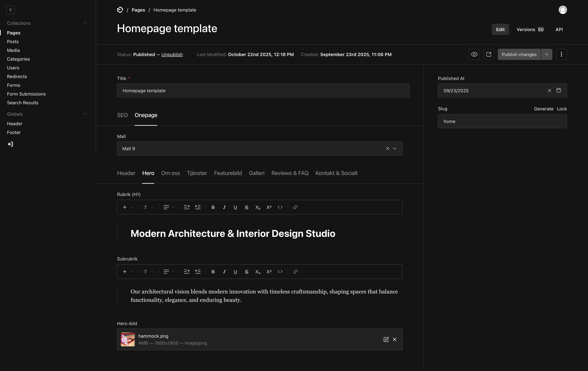Remove hammock.png from Hero-bild
The width and height of the screenshot is (588, 371).
pyautogui.click(x=395, y=340)
